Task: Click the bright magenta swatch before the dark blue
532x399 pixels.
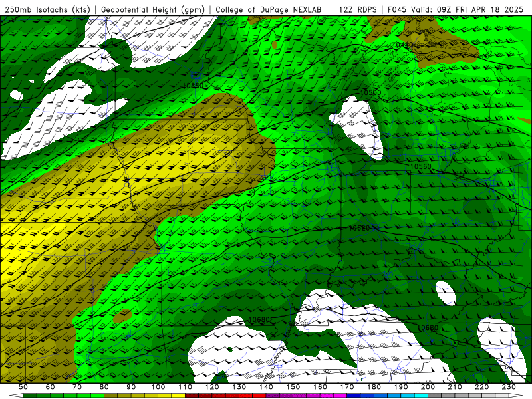Action: (x=340, y=395)
